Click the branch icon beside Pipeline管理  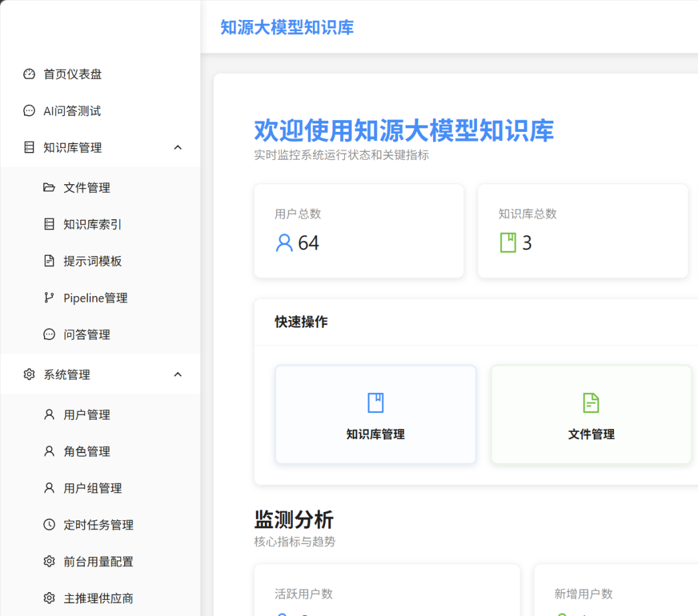(49, 298)
